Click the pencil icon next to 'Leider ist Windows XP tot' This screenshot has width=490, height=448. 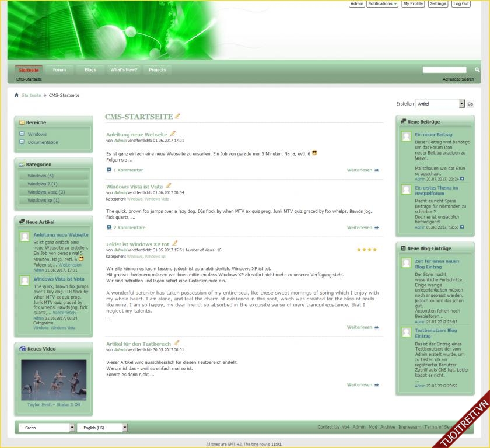[174, 243]
